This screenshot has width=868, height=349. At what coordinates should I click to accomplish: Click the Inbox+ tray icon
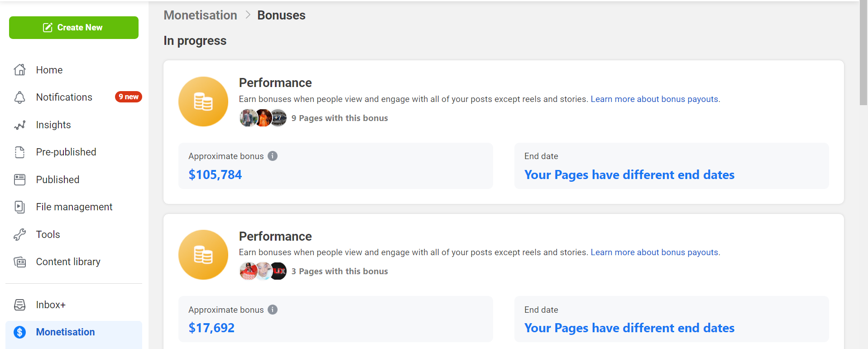tap(20, 305)
